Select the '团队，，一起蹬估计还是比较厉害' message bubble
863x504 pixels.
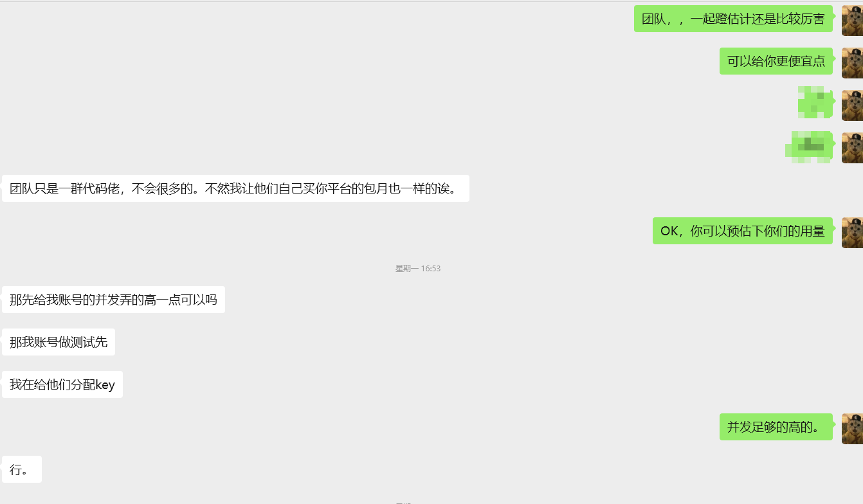[x=733, y=19]
